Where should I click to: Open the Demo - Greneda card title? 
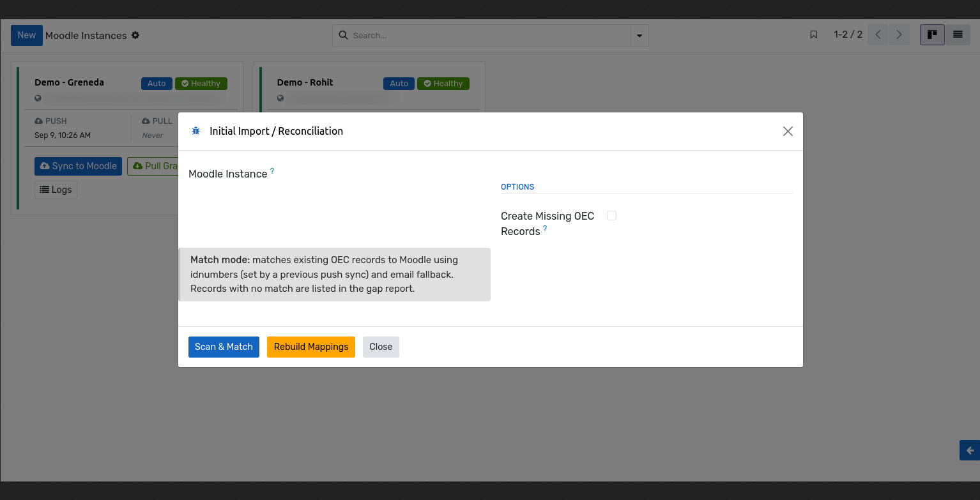69,82
